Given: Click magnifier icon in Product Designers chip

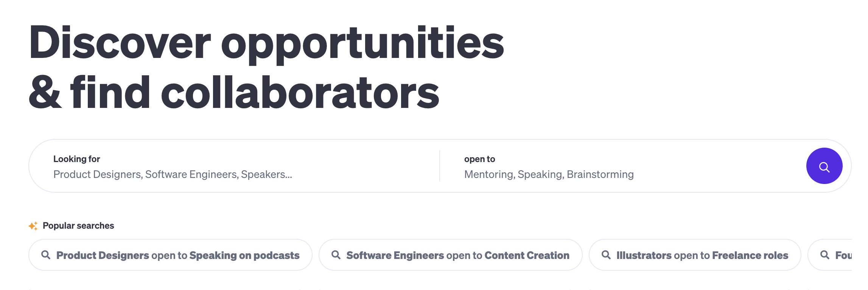Looking at the screenshot, I should [46, 255].
